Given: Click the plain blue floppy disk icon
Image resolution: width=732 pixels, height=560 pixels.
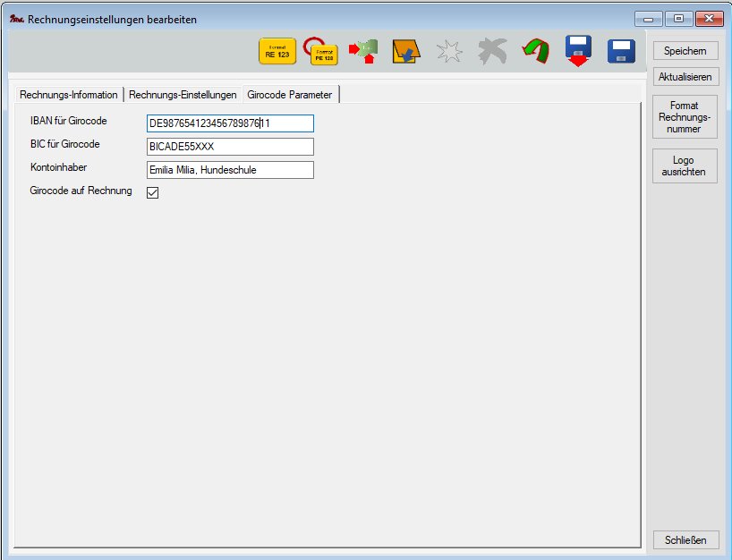Looking at the screenshot, I should tap(621, 52).
